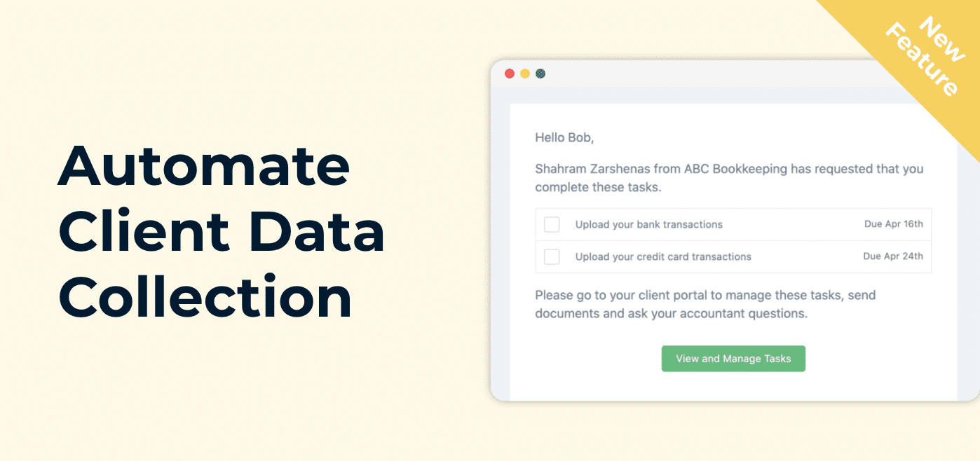The image size is (980, 461).
Task: Select the 'Upload your bank transactions' task label
Action: click(649, 224)
